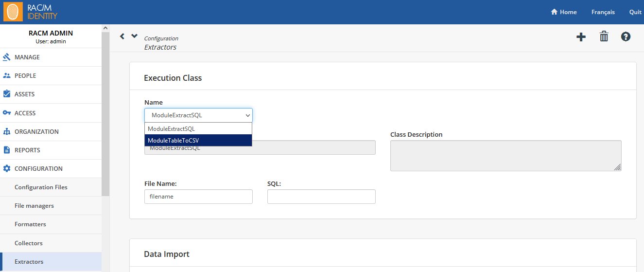Select ModuleExtractSQL option in list
Viewport: 644px width, 272px height.
[198, 129]
